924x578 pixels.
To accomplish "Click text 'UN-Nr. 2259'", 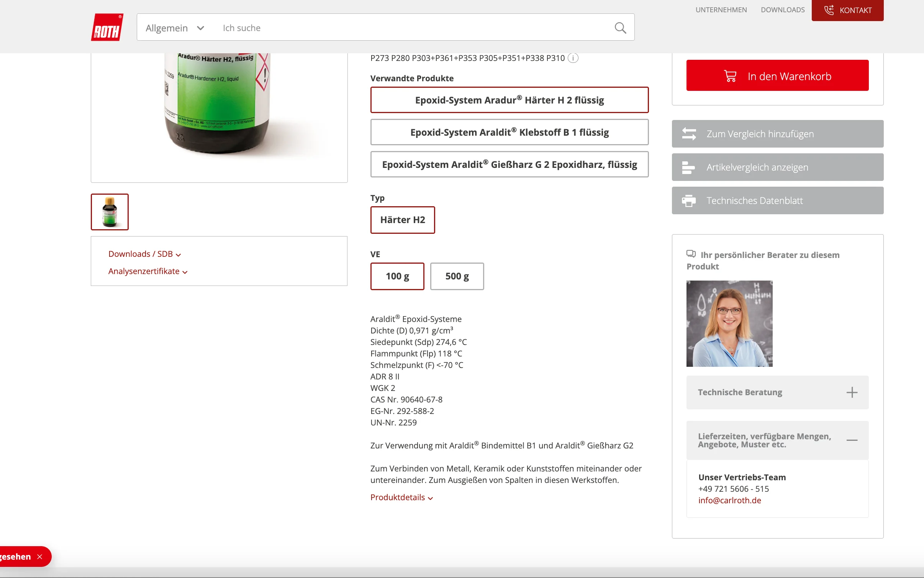I will click(x=393, y=422).
